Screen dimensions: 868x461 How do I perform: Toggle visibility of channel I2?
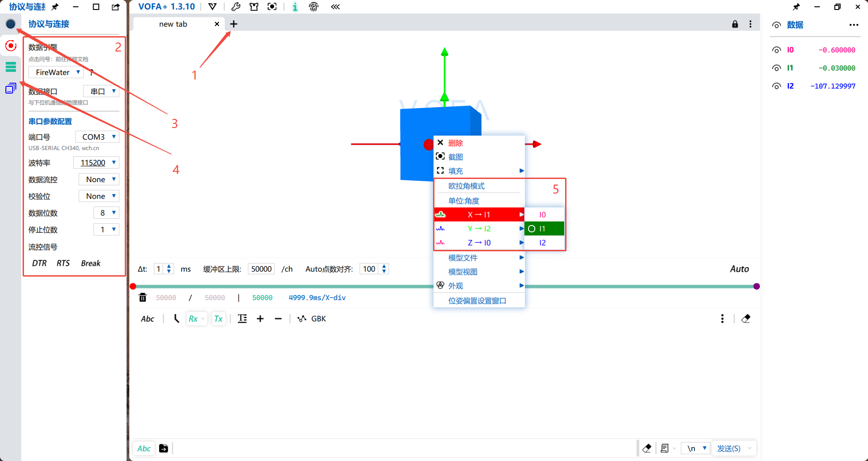pos(777,86)
